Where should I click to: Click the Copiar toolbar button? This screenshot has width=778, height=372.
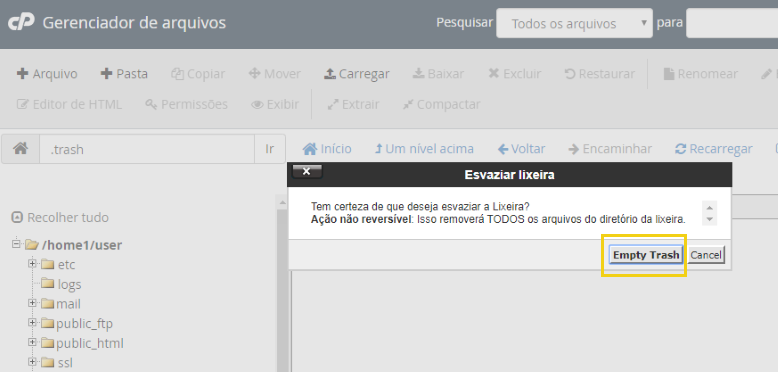point(198,74)
